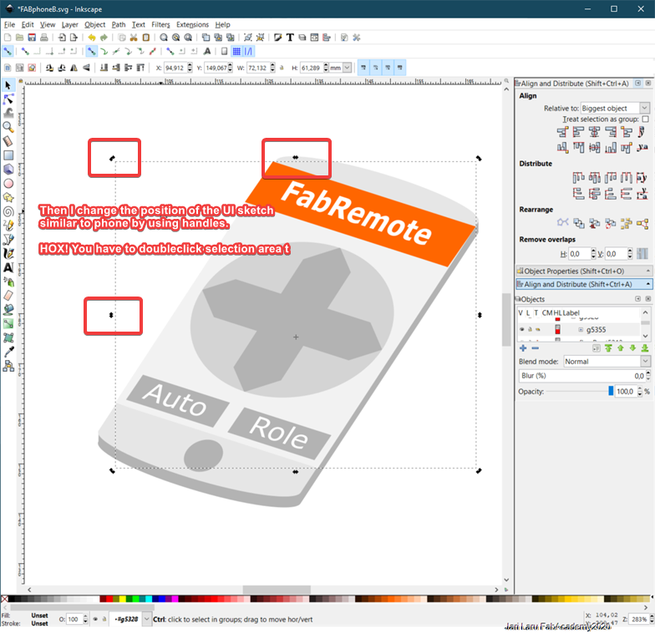Flip selection horizontally icon
655x644 pixels.
point(74,68)
